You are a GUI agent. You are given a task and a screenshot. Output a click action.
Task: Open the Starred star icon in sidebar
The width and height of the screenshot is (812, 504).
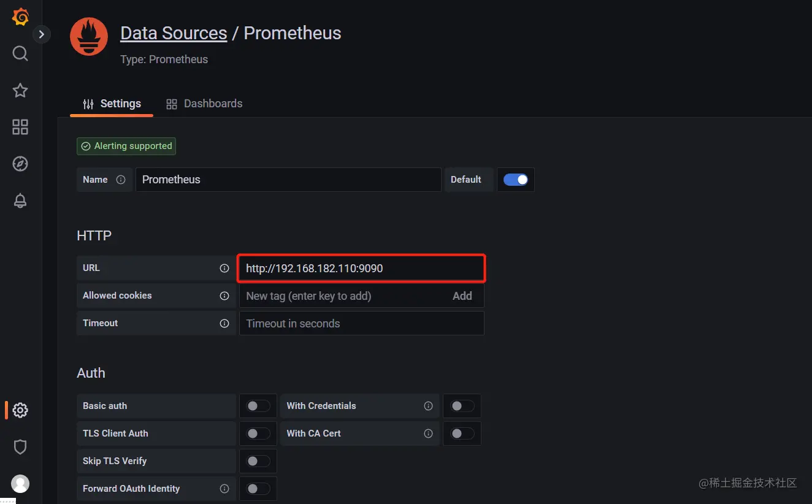coord(20,91)
